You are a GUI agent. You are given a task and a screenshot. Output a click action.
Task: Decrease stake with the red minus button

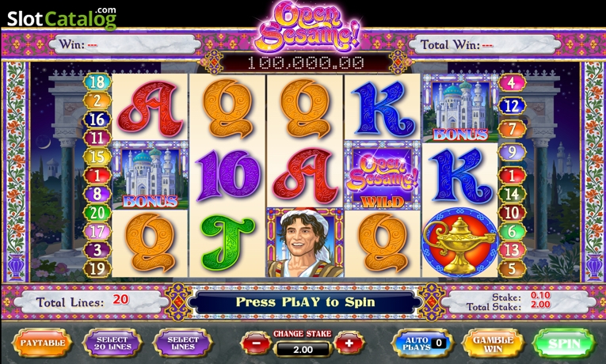pos(255,343)
